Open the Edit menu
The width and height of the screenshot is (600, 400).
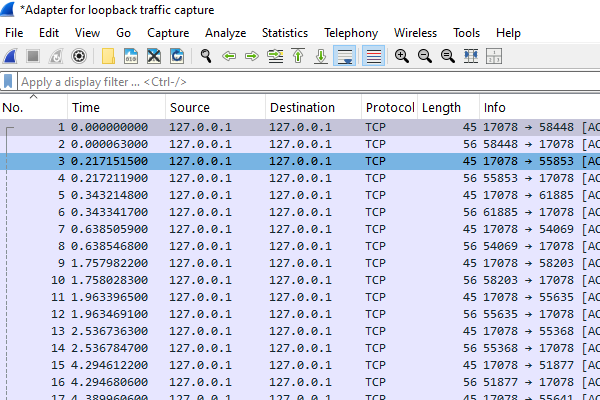pos(49,33)
